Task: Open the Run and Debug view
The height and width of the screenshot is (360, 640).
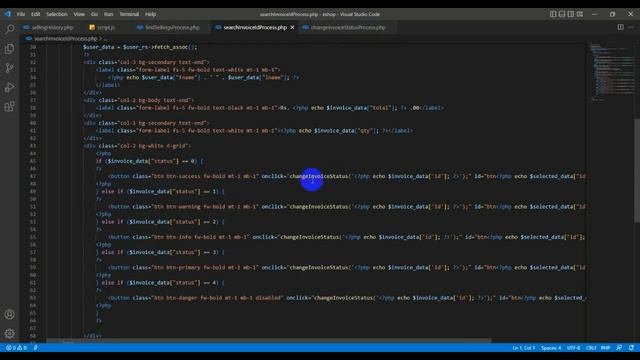Action: coord(9,87)
